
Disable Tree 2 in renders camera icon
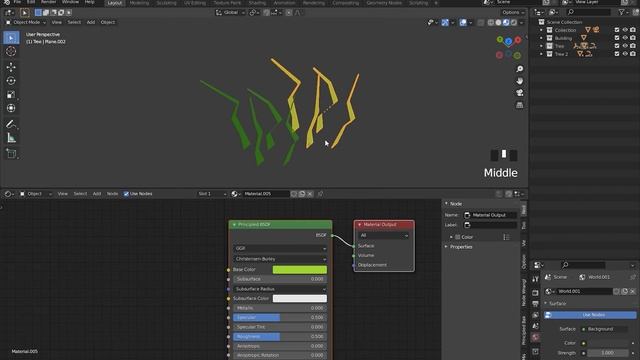633,53
